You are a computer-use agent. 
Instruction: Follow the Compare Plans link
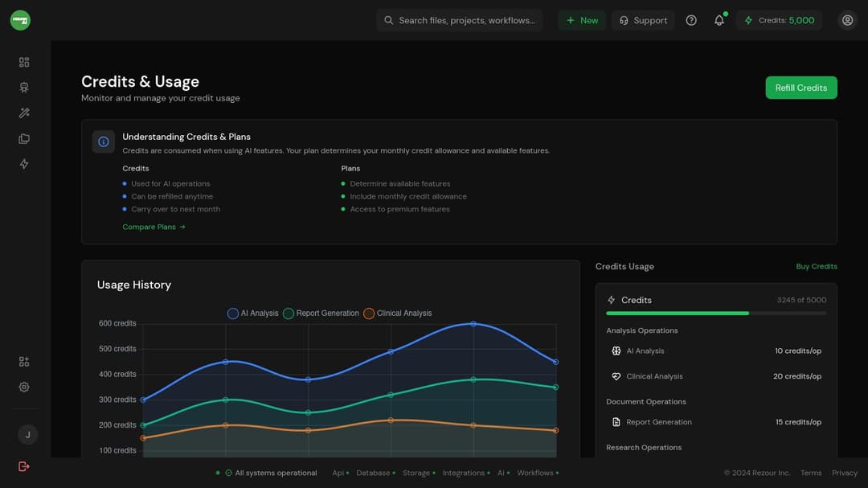(x=154, y=227)
